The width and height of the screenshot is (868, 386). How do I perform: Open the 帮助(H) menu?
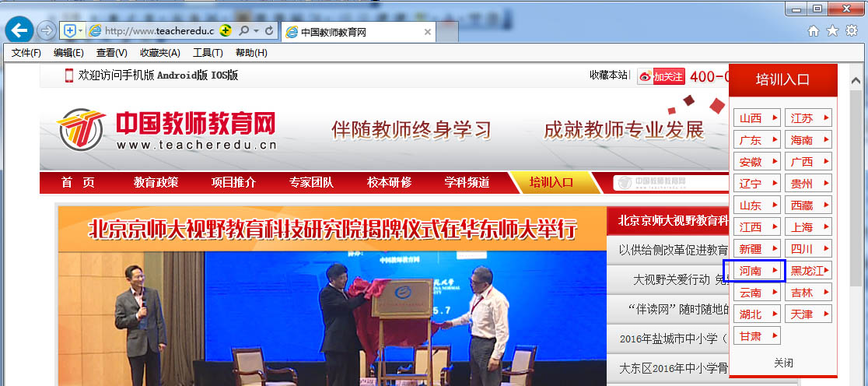251,53
